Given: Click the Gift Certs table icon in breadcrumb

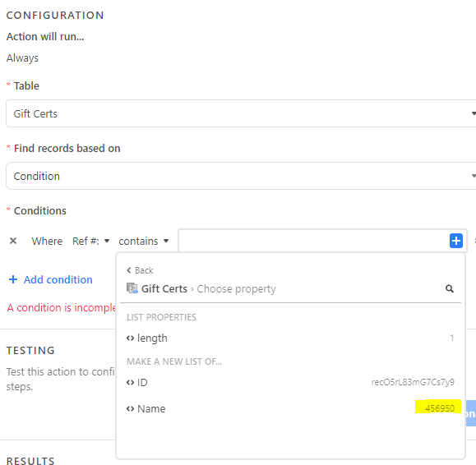Looking at the screenshot, I should pyautogui.click(x=132, y=288).
